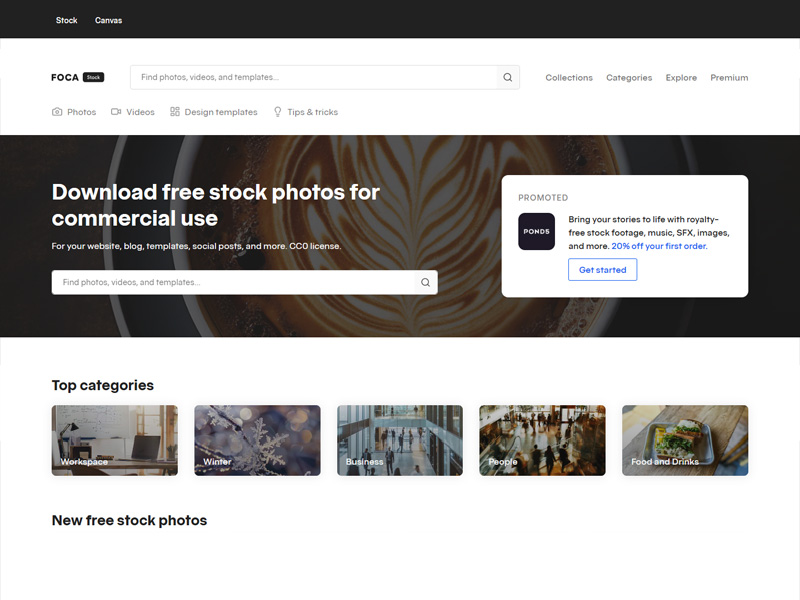Switch to the Canvas tab
The height and width of the screenshot is (600, 800).
[108, 20]
